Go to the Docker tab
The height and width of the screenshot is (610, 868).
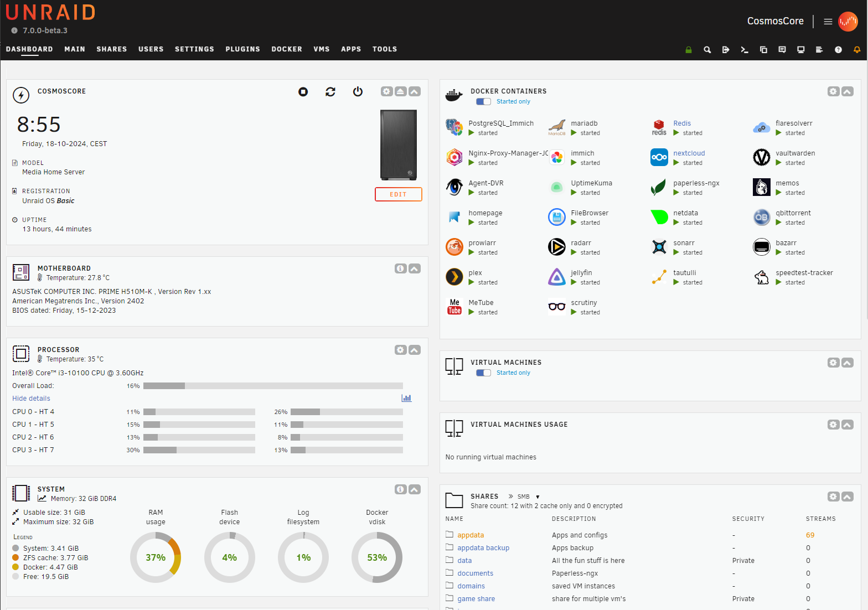click(287, 49)
